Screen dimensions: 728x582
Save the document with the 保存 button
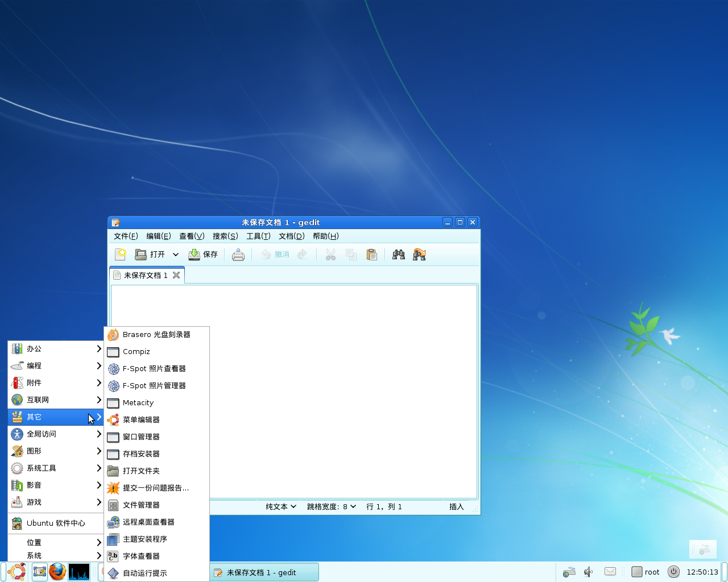pyautogui.click(x=203, y=255)
